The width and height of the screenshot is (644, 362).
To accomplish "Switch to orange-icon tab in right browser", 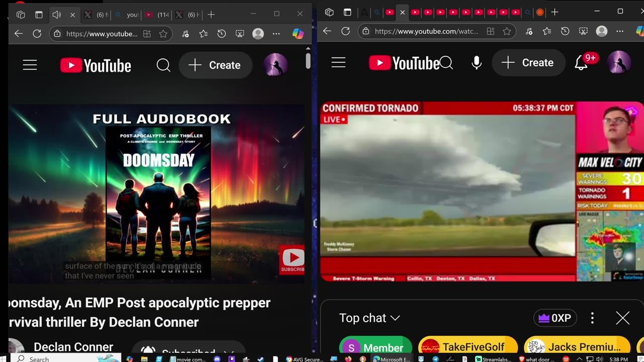I will coord(540,12).
